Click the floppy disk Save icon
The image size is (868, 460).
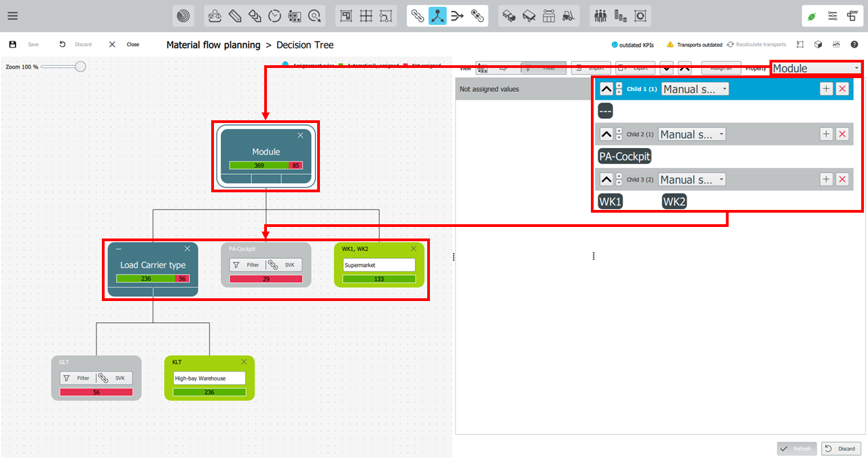pyautogui.click(x=12, y=44)
